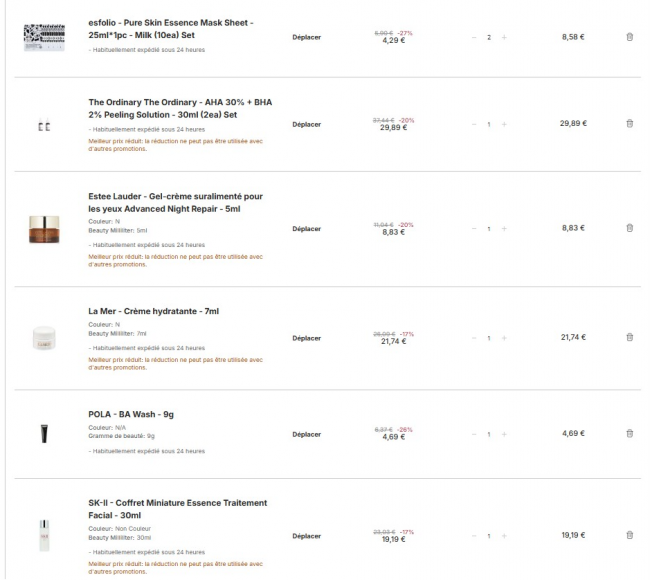This screenshot has height=584, width=650.
Task: Open SK-II Coffret Miniature Essence product title
Action: click(177, 509)
